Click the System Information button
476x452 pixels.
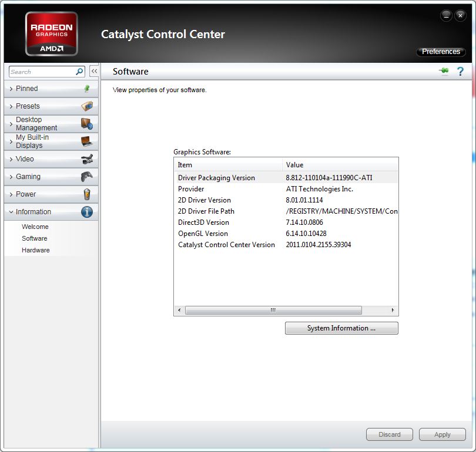click(x=341, y=328)
